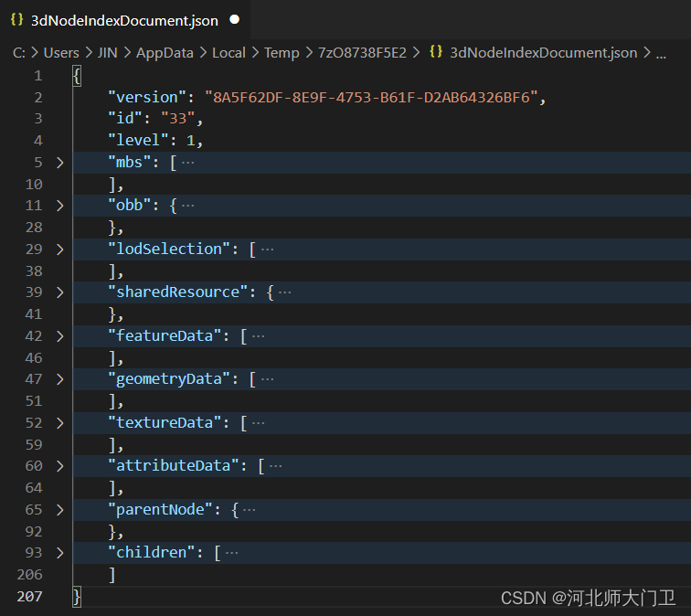The width and height of the screenshot is (691, 616).
Task: Expand the "attributeData" fold arrow
Action: [x=59, y=466]
